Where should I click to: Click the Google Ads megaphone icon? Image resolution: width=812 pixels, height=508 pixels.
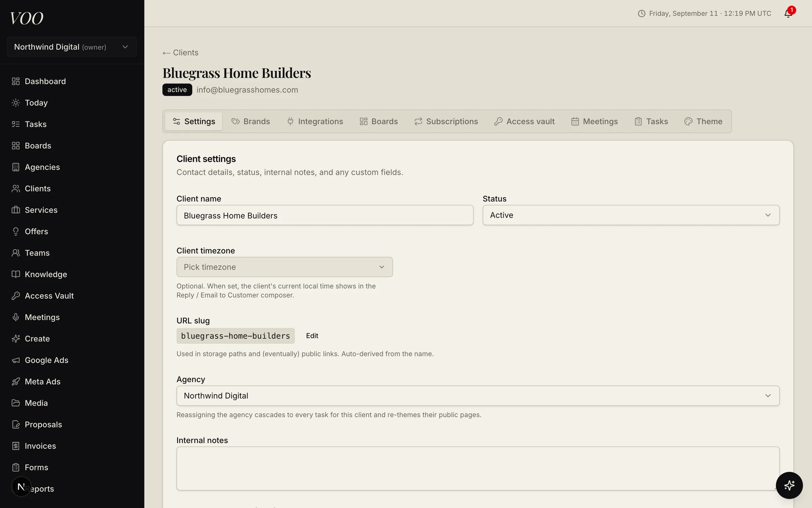[x=16, y=360]
